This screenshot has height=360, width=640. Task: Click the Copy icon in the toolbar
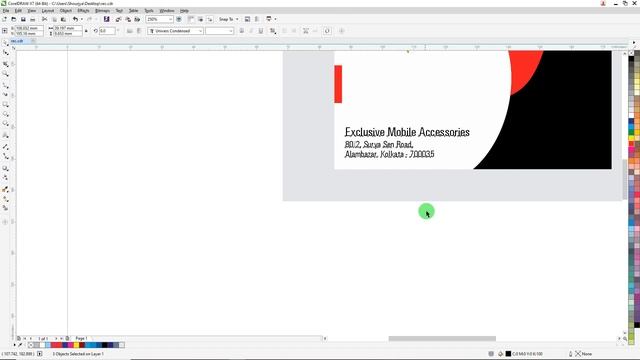(54, 19)
